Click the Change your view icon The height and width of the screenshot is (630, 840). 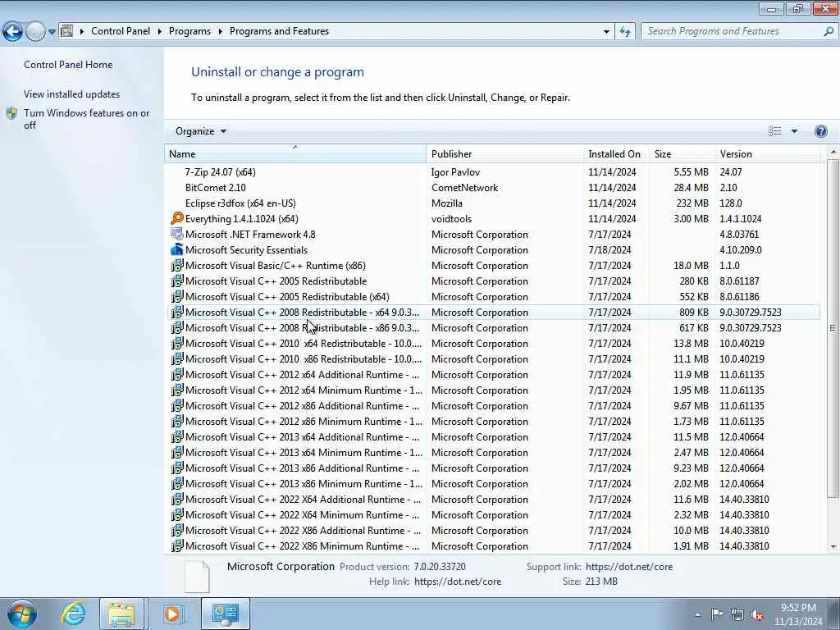pyautogui.click(x=774, y=131)
